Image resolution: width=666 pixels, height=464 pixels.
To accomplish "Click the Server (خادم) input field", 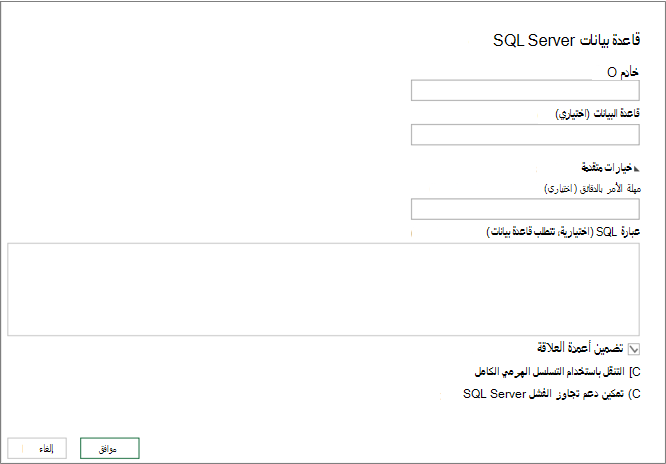I will [525, 91].
